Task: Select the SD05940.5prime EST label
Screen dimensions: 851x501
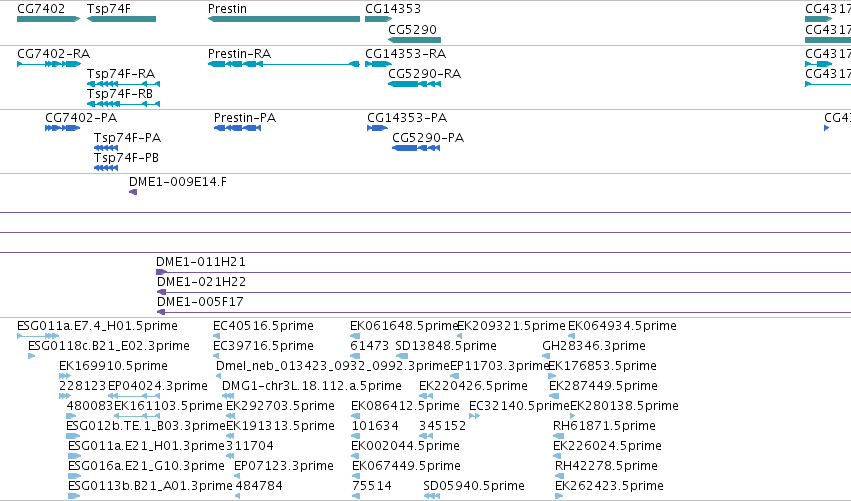Action: point(474,486)
